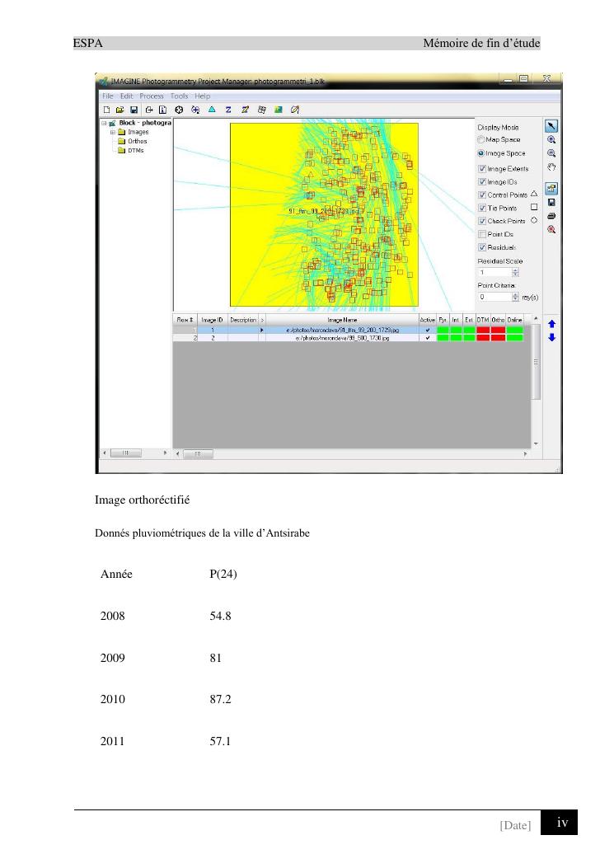Toggle the Tie Points checkbox
The height and width of the screenshot is (868, 614).
(482, 208)
